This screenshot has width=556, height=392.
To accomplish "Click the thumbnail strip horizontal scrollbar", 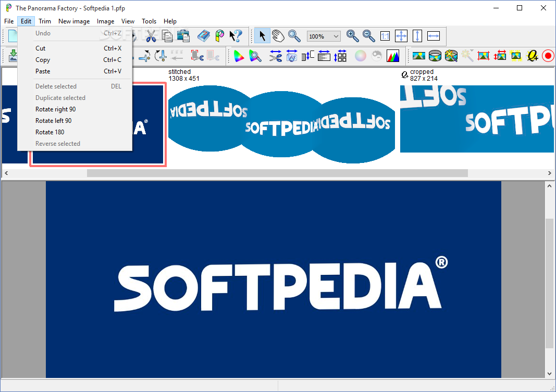I will [x=277, y=173].
